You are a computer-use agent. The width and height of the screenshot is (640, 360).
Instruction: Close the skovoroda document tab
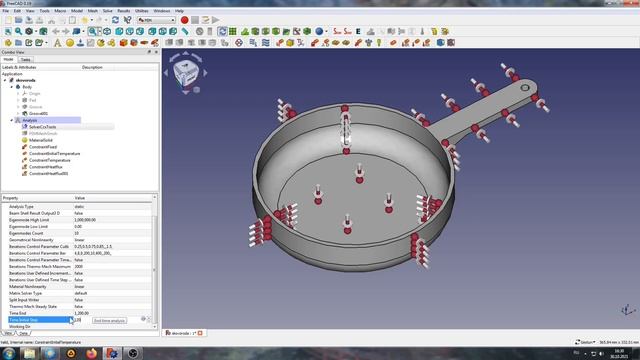[x=200, y=333]
